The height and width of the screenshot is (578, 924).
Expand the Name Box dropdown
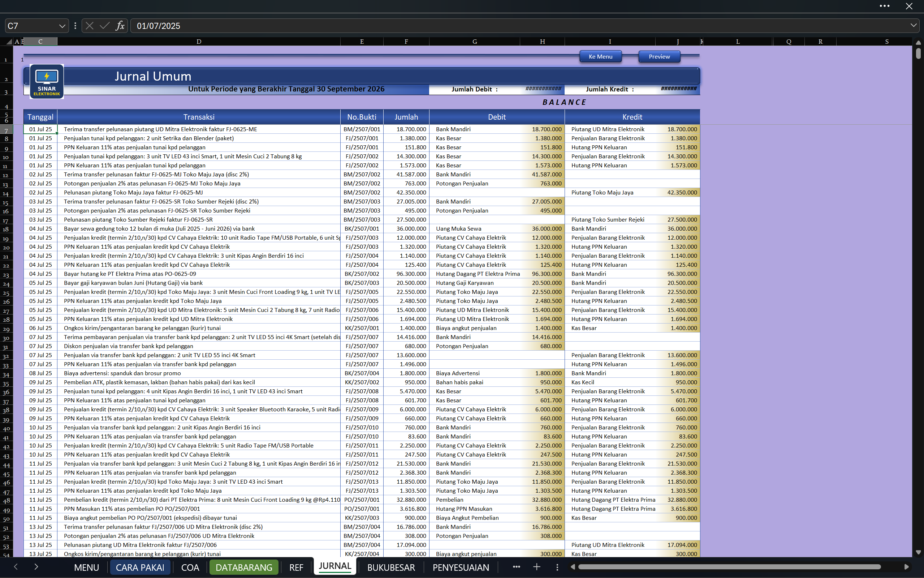coord(62,26)
